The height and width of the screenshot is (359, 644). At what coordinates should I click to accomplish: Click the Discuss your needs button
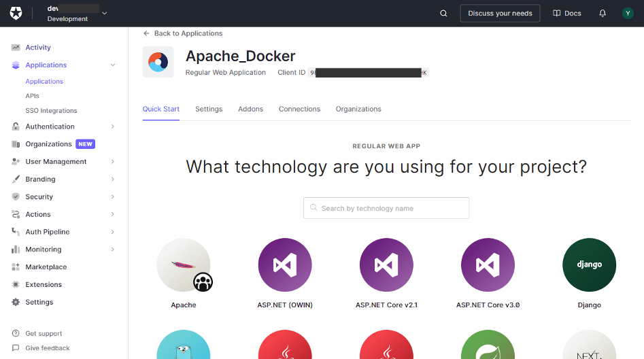(500, 13)
